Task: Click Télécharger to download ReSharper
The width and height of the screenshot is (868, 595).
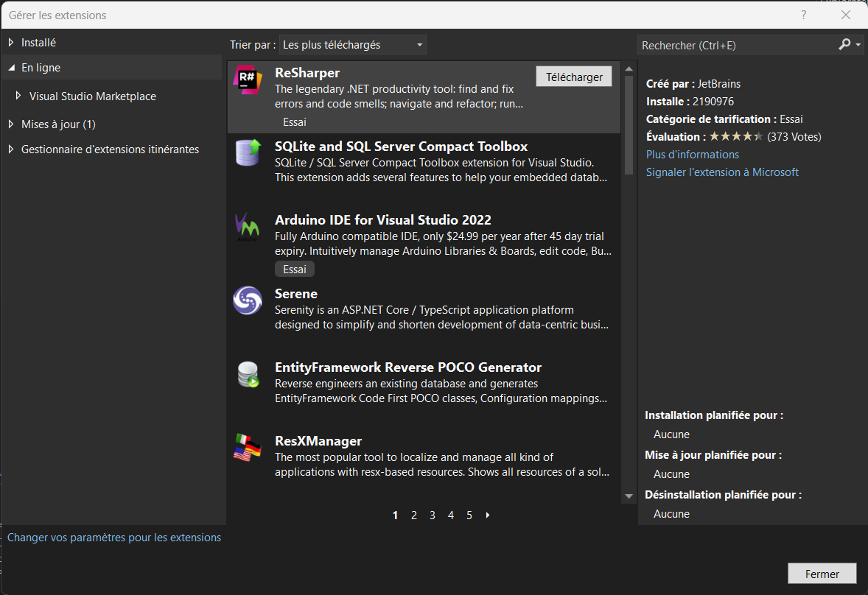Action: click(x=574, y=77)
